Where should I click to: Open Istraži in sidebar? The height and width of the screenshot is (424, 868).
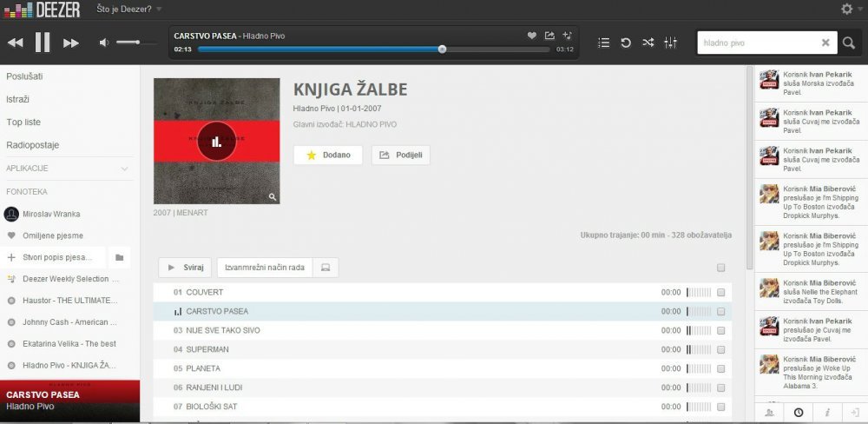pyautogui.click(x=17, y=99)
